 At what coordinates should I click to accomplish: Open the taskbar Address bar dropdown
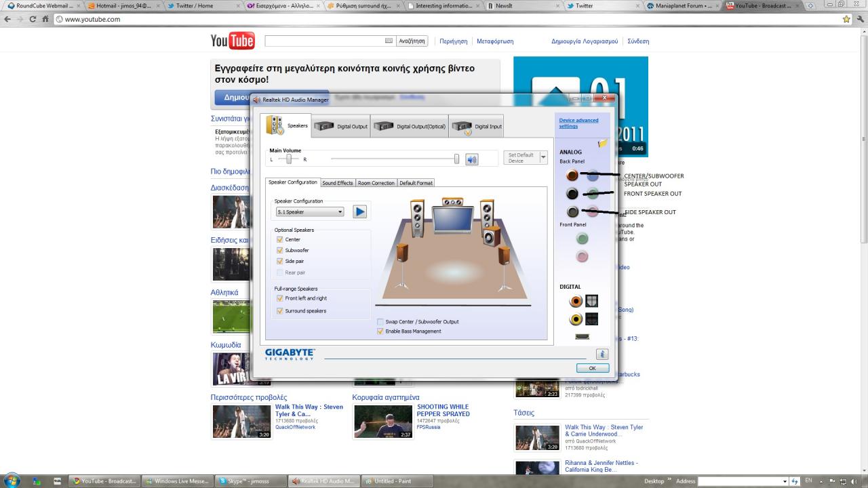click(x=786, y=481)
